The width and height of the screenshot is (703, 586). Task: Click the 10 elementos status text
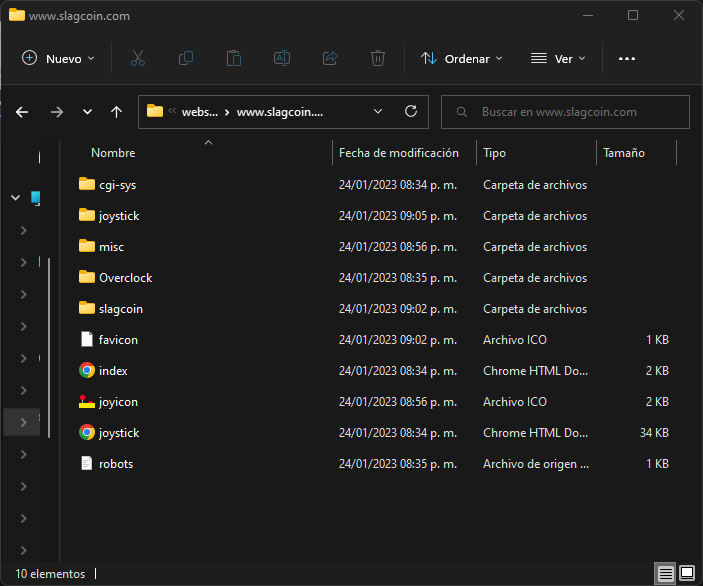click(x=50, y=573)
